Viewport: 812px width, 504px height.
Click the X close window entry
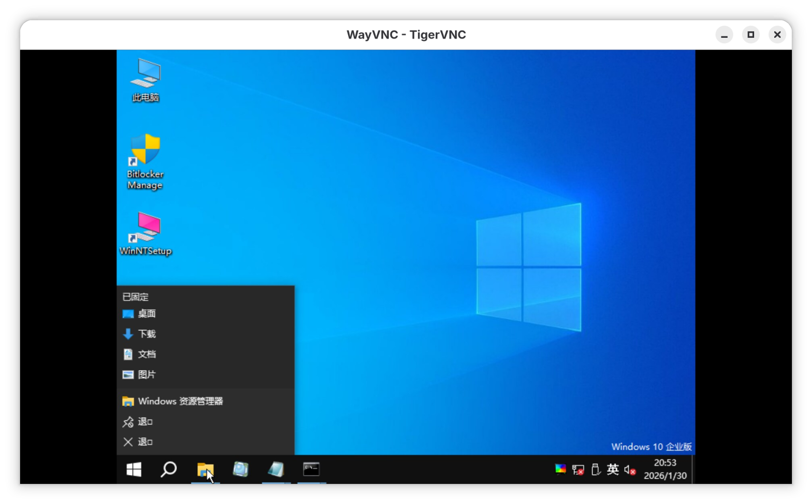145,442
